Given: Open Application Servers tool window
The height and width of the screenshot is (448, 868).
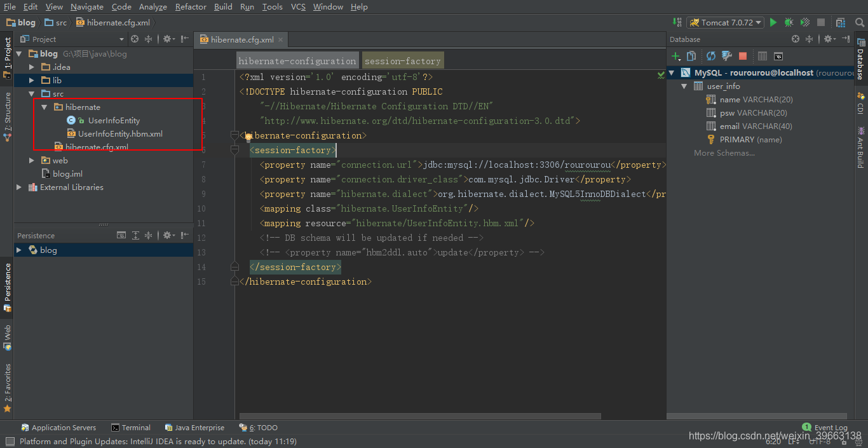Looking at the screenshot, I should pos(58,428).
